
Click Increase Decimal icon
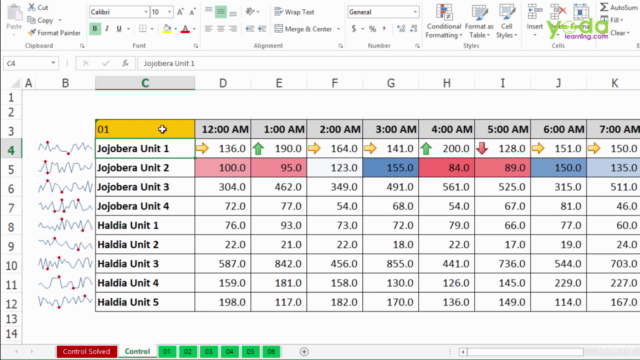click(401, 29)
